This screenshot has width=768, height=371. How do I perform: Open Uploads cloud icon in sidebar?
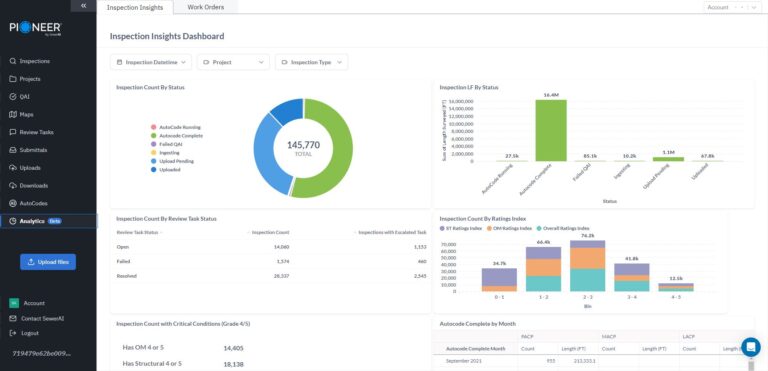(13, 168)
